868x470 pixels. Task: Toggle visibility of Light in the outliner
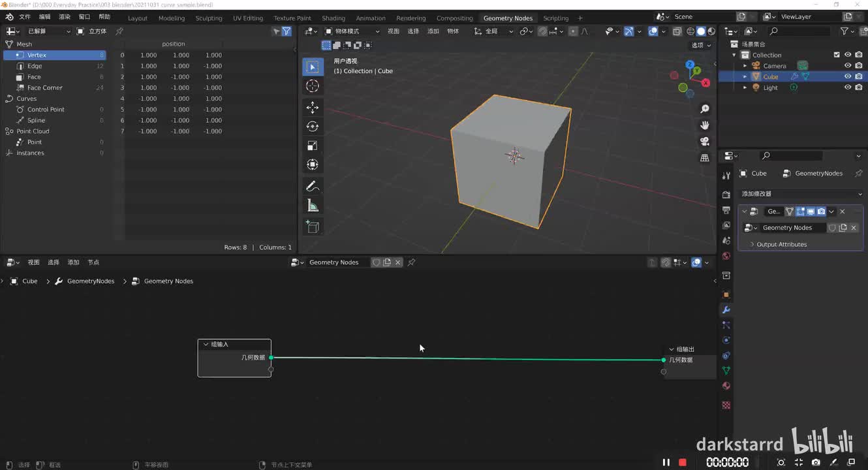pos(848,87)
